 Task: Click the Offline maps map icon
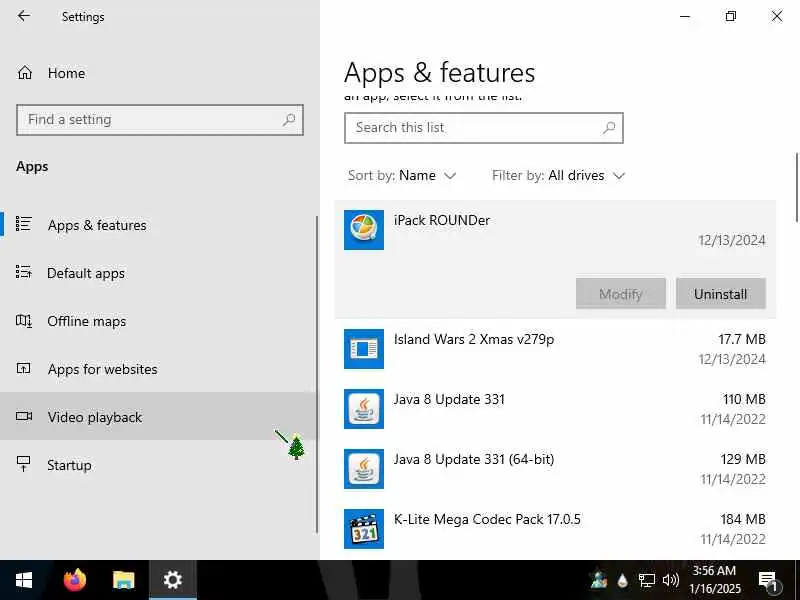pos(23,320)
